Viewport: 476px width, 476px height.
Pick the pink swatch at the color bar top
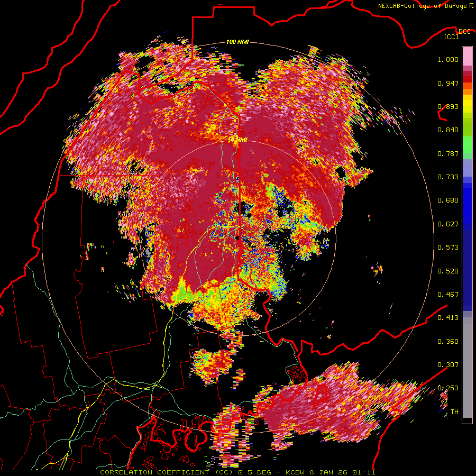click(x=467, y=56)
